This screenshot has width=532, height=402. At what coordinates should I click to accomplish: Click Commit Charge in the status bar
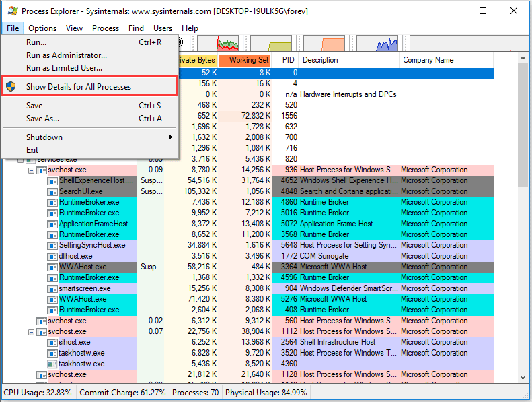tap(122, 393)
